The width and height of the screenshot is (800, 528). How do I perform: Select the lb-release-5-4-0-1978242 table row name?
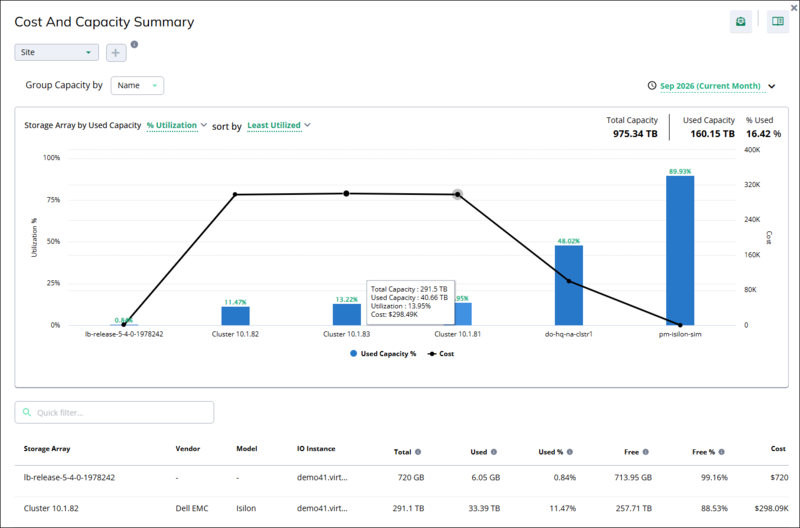(x=69, y=477)
